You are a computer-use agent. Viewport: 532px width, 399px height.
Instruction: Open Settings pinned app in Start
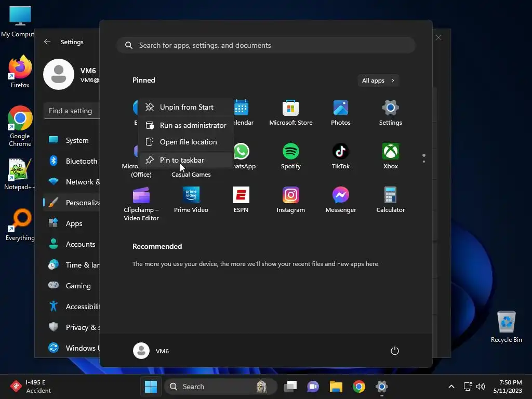click(x=391, y=113)
